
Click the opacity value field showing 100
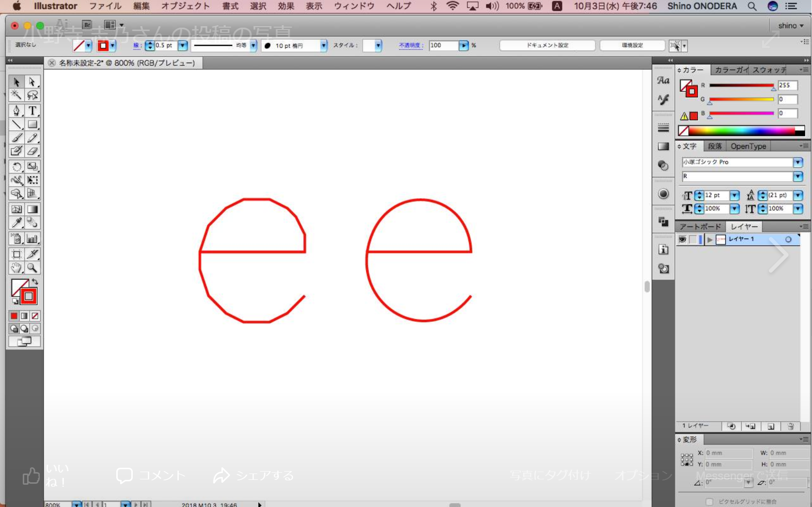(443, 46)
